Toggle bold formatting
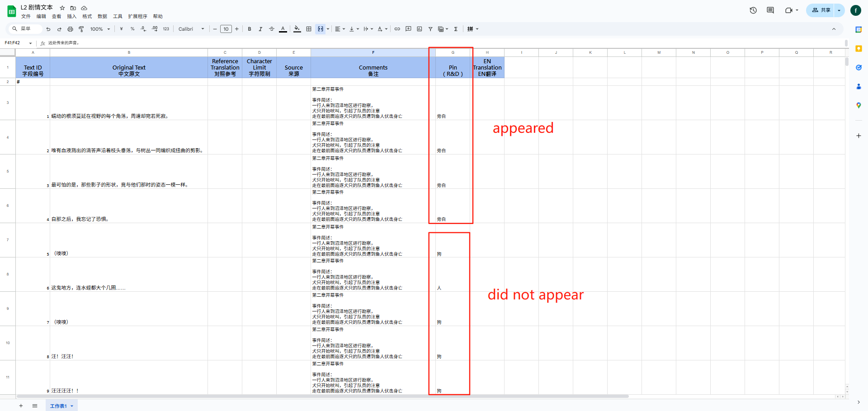Image resolution: width=868 pixels, height=411 pixels. (250, 29)
